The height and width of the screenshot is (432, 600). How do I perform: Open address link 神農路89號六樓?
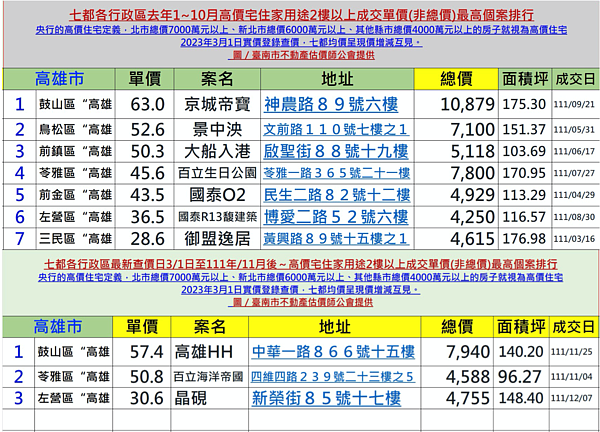pos(331,104)
